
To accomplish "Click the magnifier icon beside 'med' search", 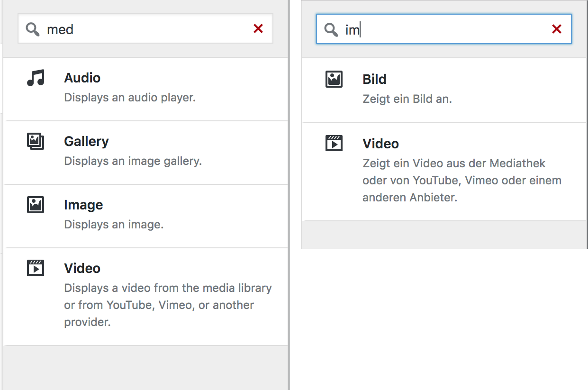I will (x=33, y=29).
